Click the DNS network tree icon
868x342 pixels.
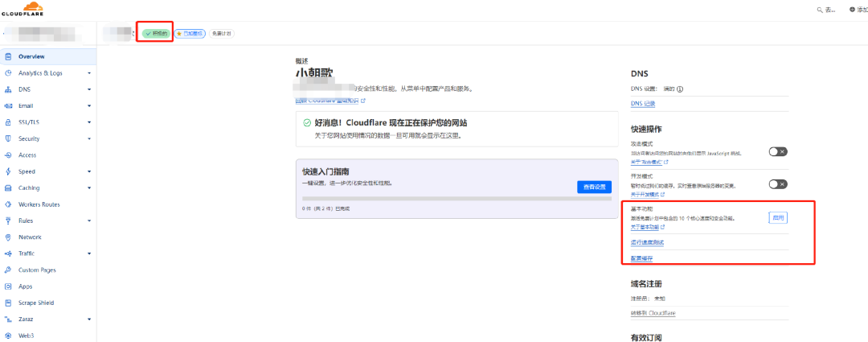point(8,89)
